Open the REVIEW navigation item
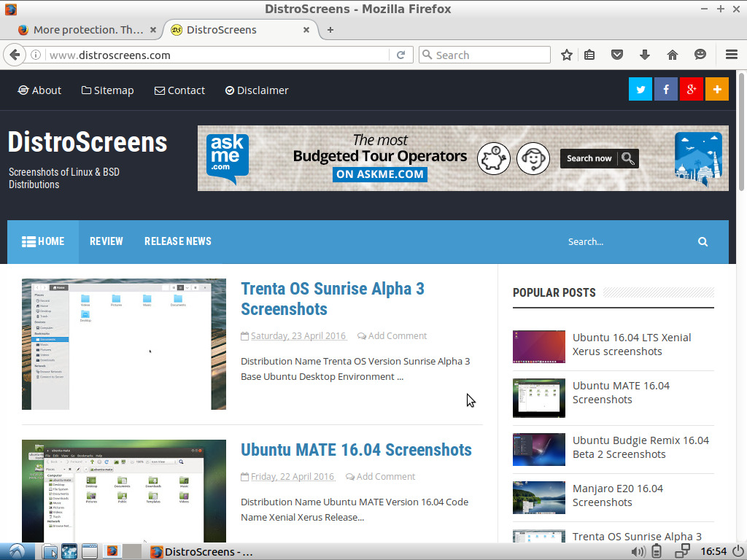Viewport: 747px width, 560px height. (107, 241)
